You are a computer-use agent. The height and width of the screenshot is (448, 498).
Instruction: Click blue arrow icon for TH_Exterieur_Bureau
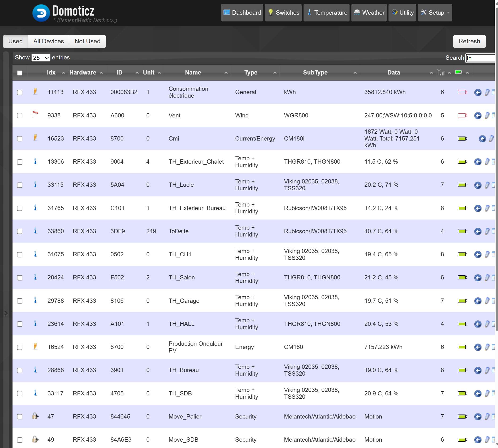tap(478, 208)
